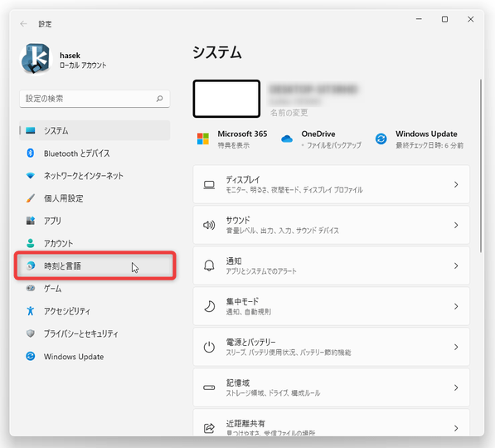Expand the サウンド settings chevron

[456, 226]
